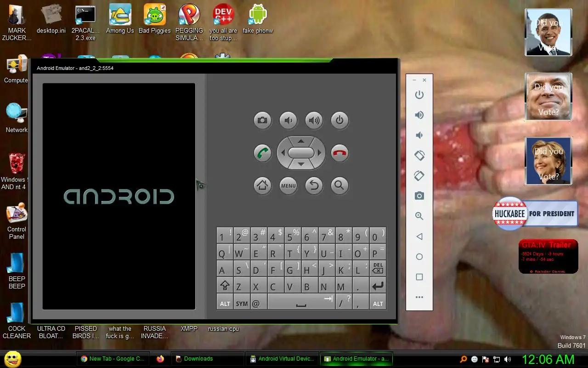Click the 0 ) number key
Image resolution: width=588 pixels, height=368 pixels.
(378, 236)
